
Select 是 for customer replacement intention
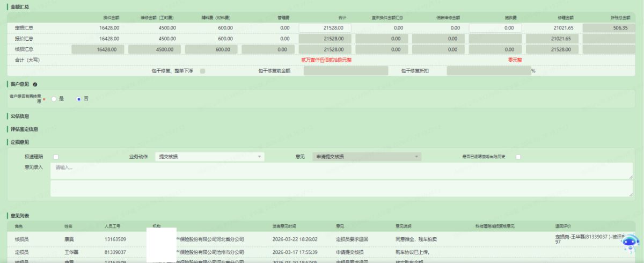click(x=54, y=99)
